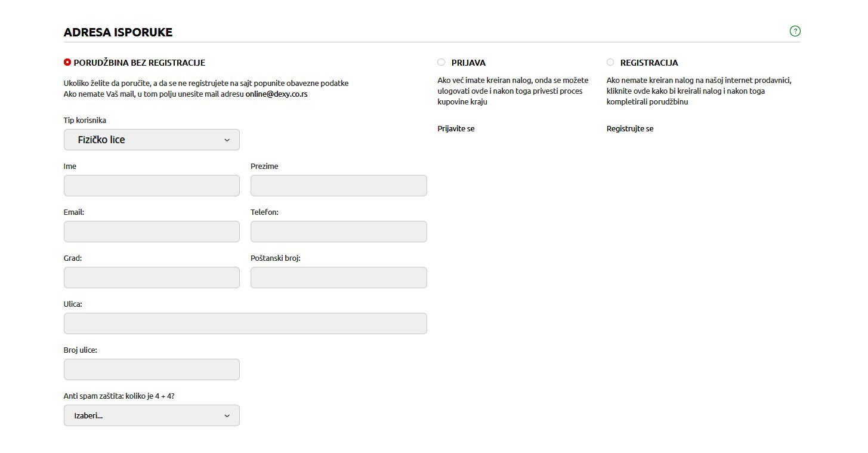Image resolution: width=868 pixels, height=453 pixels.
Task: Focus the Broj ulice field
Action: (x=152, y=369)
